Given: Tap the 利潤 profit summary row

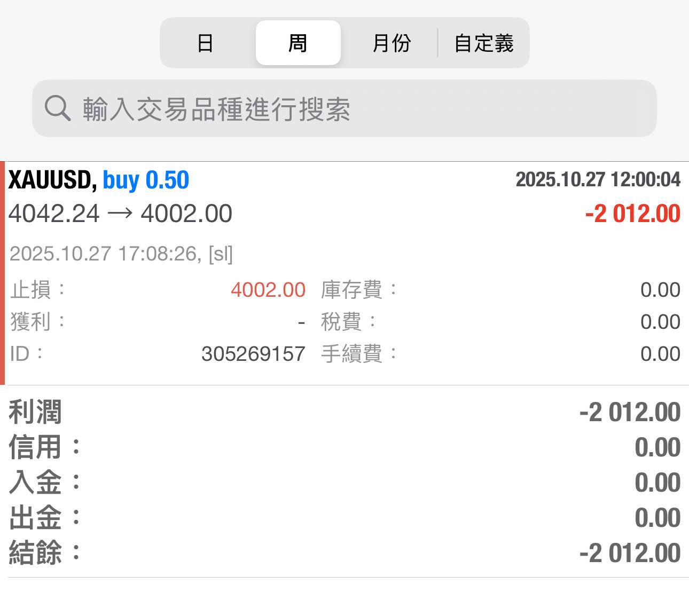Looking at the screenshot, I should 344,412.
